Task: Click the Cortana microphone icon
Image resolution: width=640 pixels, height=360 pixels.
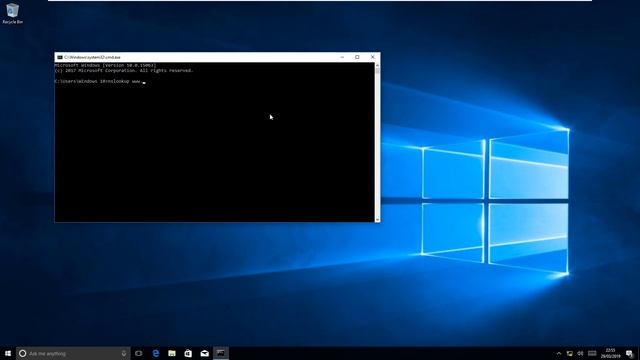Action: point(124,353)
